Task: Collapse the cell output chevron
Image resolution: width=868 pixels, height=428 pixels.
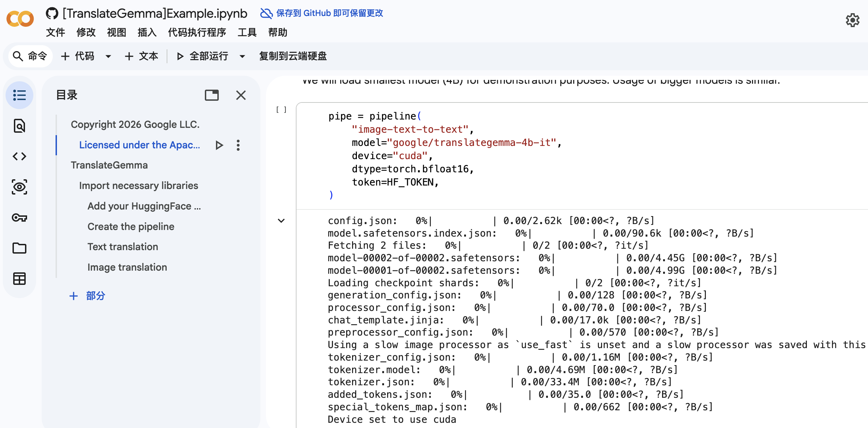Action: 281,221
